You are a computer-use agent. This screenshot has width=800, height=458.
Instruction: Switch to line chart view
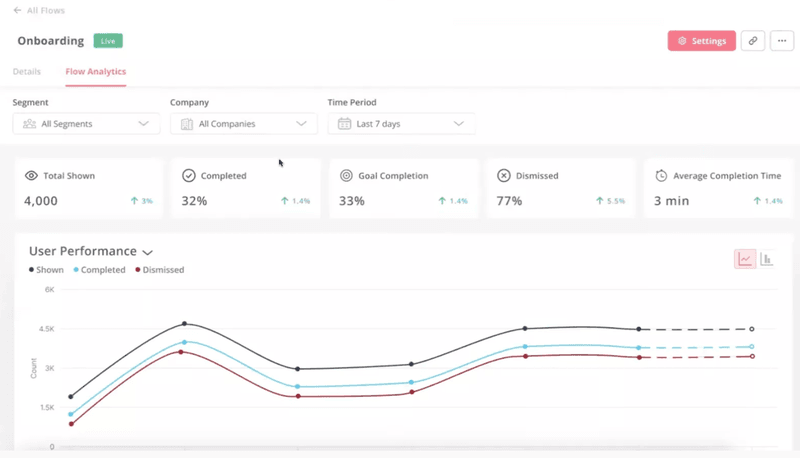click(x=745, y=259)
